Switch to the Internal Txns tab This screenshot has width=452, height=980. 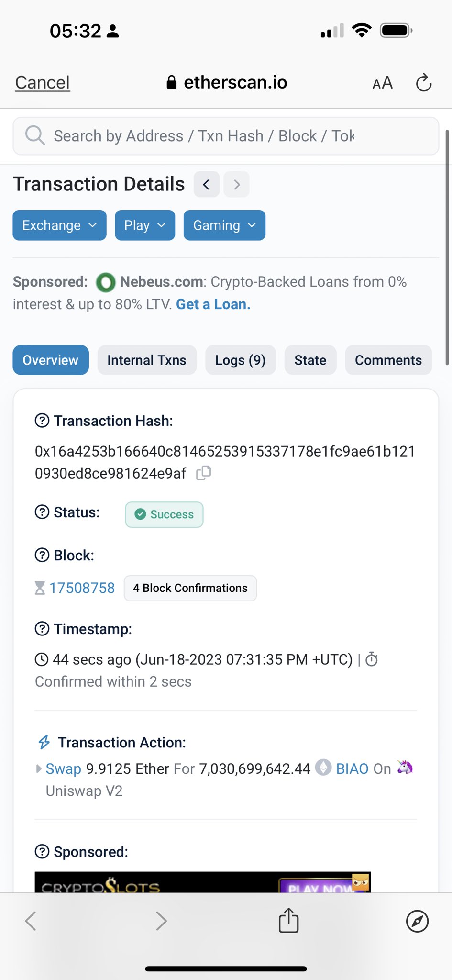tap(147, 360)
